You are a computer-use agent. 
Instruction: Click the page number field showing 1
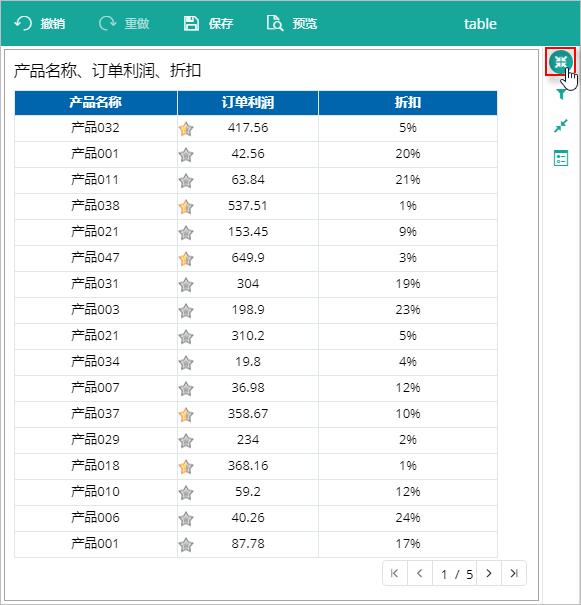[444, 575]
